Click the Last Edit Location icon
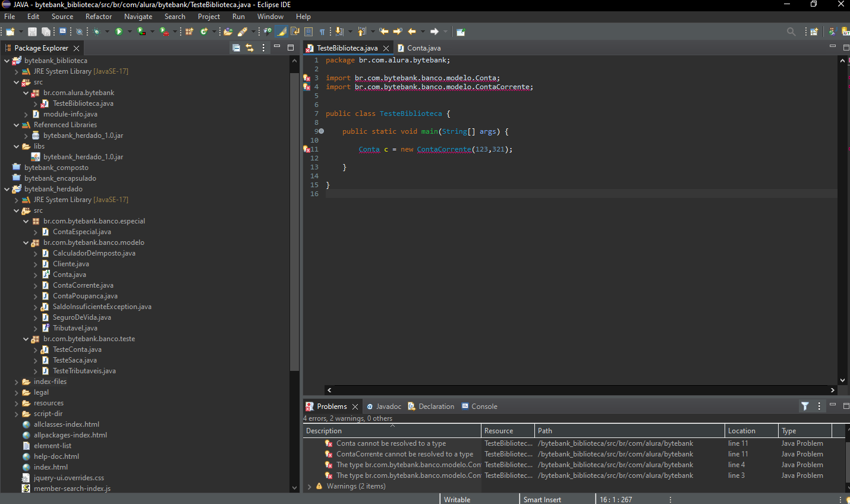Viewport: 850px width, 504px height. (384, 31)
